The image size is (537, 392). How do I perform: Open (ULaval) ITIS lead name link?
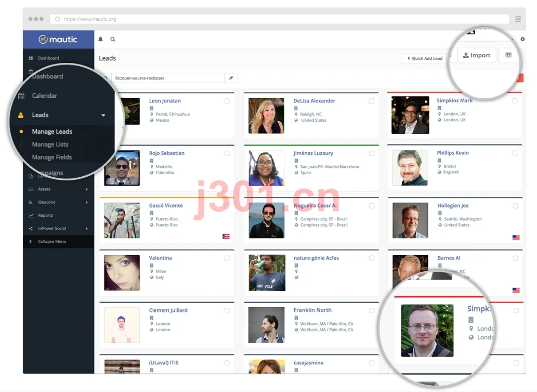click(164, 362)
